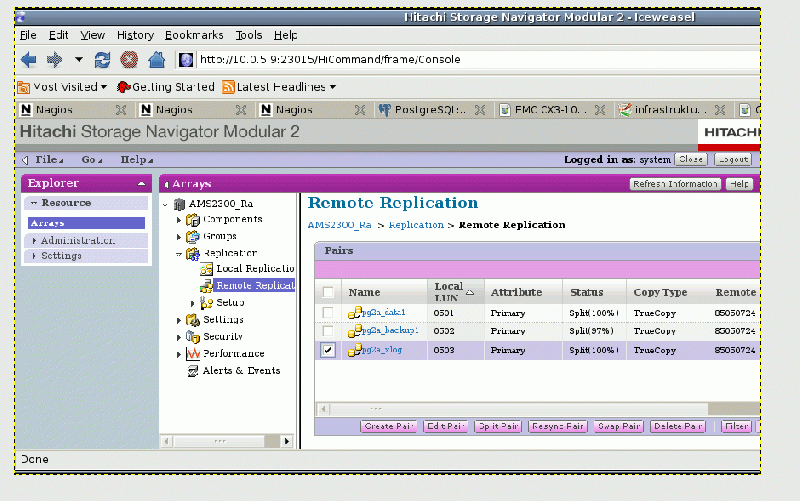This screenshot has width=800, height=501.
Task: Open the application File menu
Action: (48, 160)
